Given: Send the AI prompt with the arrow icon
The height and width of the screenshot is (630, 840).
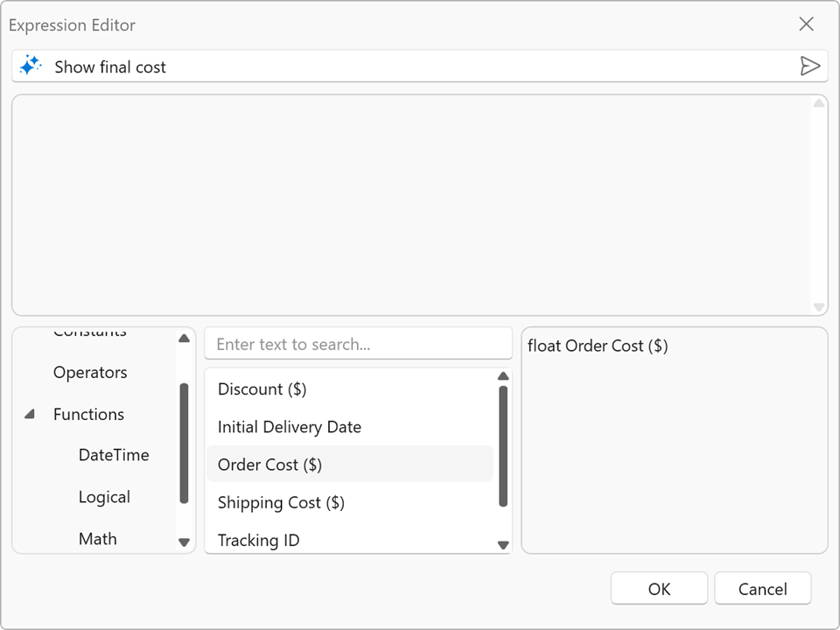Looking at the screenshot, I should [809, 66].
